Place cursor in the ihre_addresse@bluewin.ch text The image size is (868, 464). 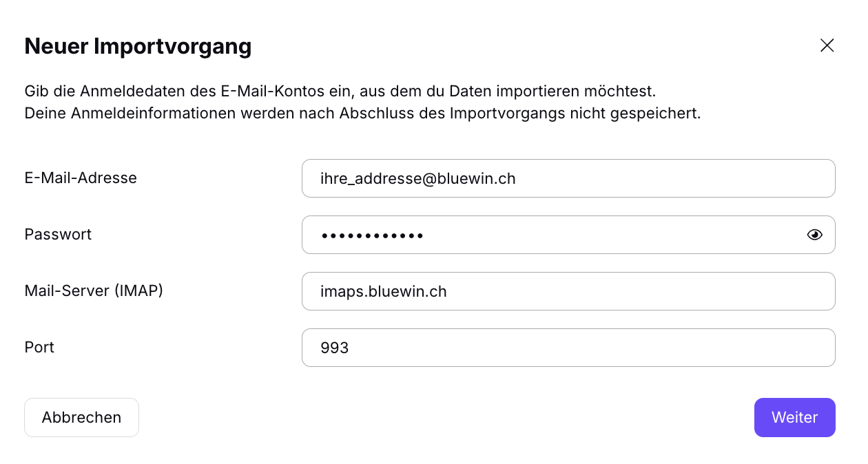click(417, 179)
